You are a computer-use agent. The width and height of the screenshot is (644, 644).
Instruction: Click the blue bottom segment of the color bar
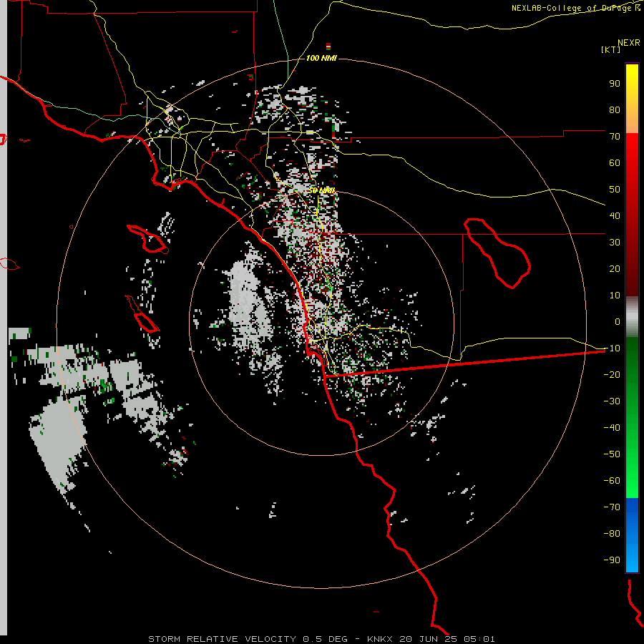point(632,535)
